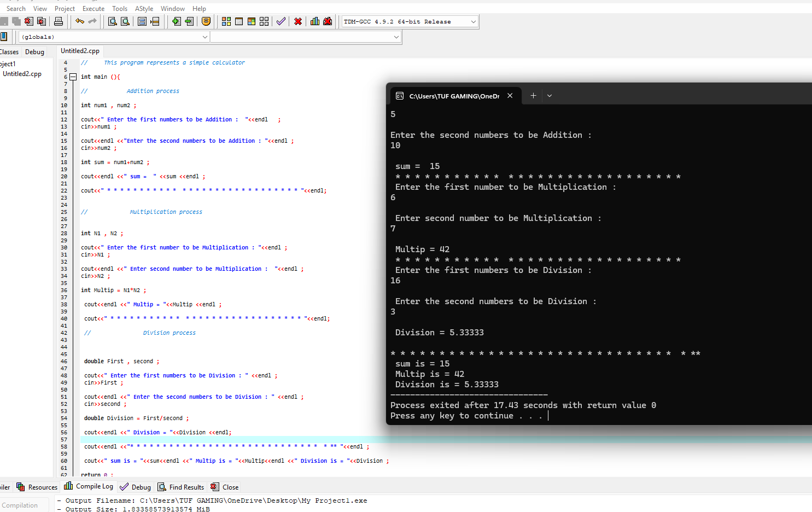Click the Goto Line toolbar icon
812x512 pixels.
click(155, 21)
